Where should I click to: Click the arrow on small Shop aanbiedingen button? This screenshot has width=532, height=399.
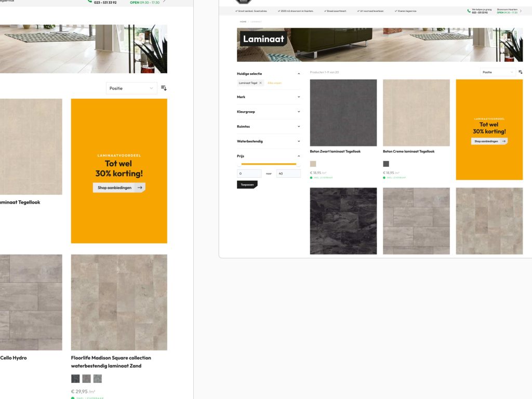[x=503, y=141]
